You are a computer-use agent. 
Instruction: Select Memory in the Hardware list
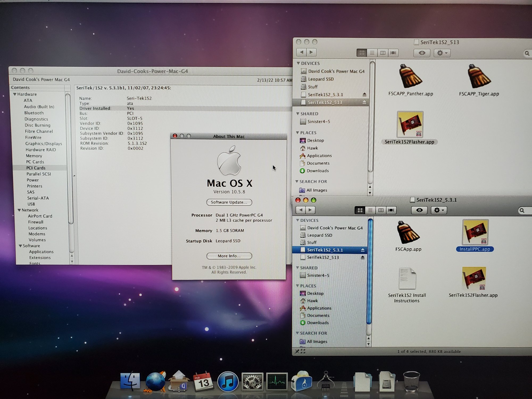pyautogui.click(x=34, y=156)
